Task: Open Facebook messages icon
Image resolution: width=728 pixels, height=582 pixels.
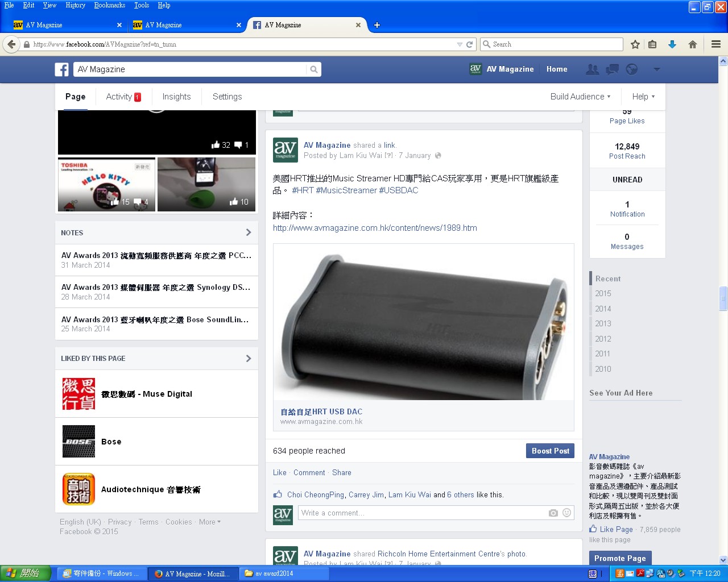Action: pyautogui.click(x=612, y=69)
